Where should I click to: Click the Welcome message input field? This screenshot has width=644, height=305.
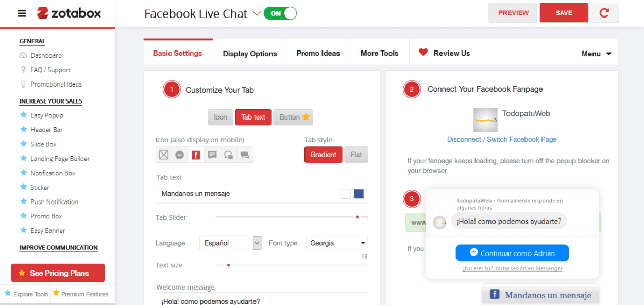(x=262, y=299)
